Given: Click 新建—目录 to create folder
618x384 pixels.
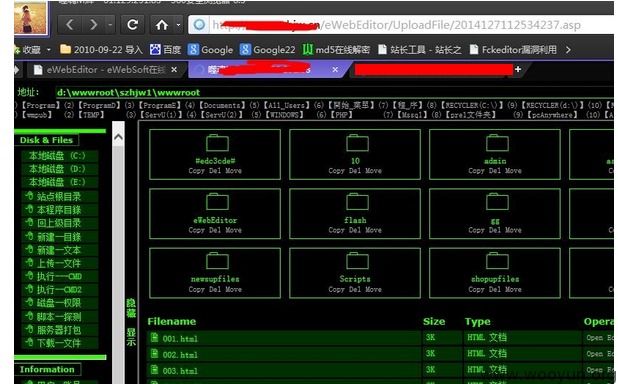Looking at the screenshot, I should (x=60, y=237).
